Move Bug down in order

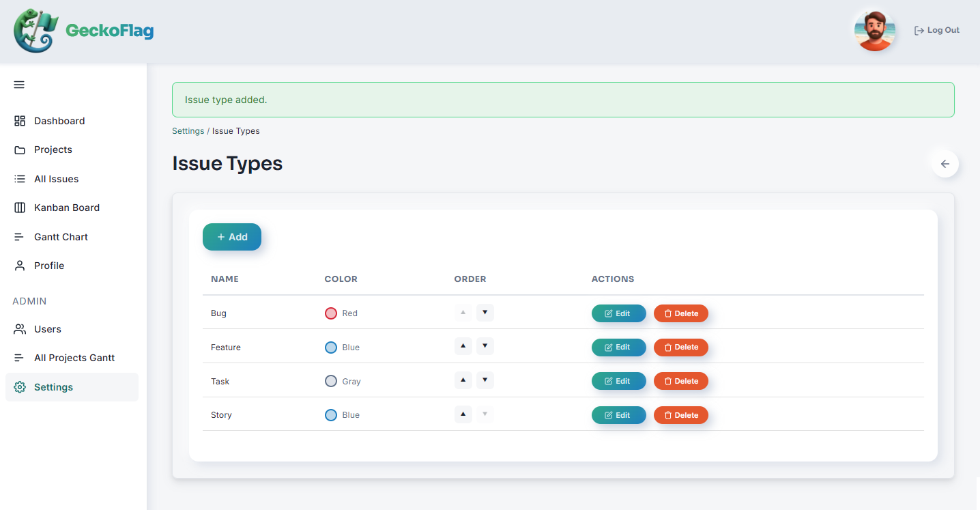(485, 313)
